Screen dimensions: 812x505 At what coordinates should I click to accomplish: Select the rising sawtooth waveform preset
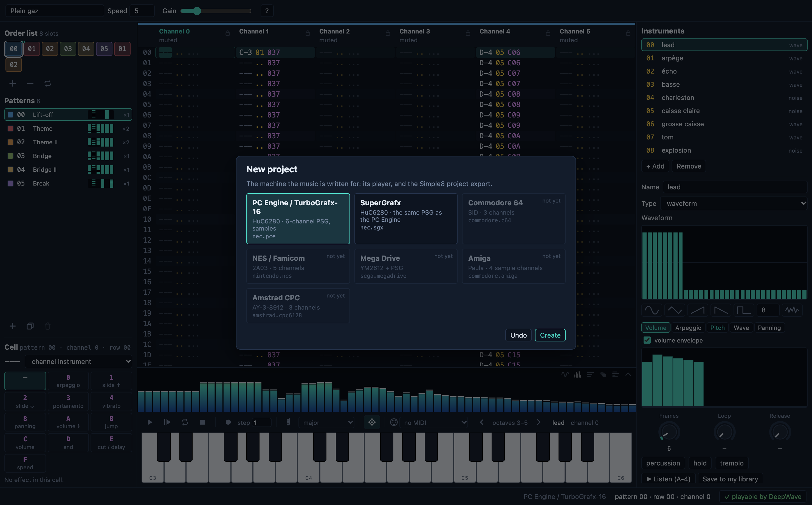tap(698, 310)
